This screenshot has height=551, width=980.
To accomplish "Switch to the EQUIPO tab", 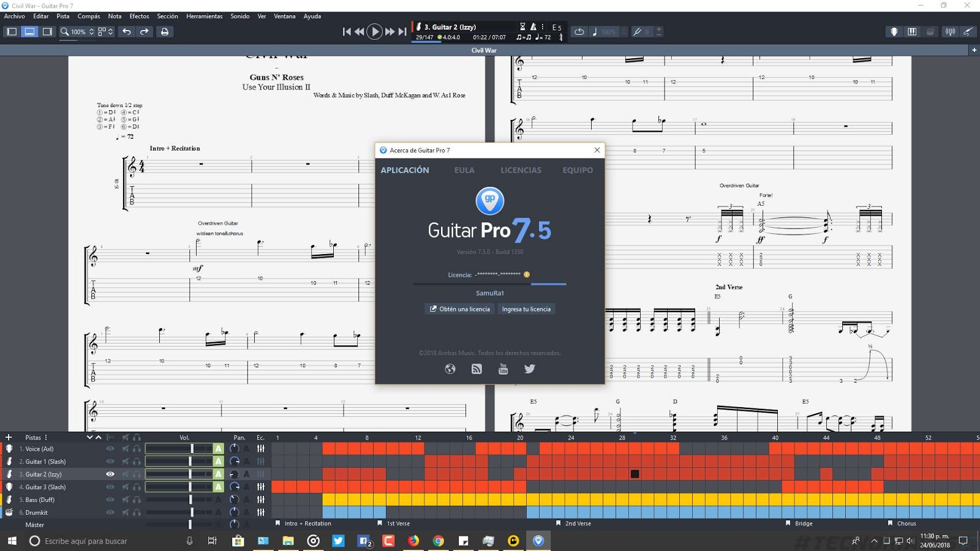I will (x=578, y=170).
